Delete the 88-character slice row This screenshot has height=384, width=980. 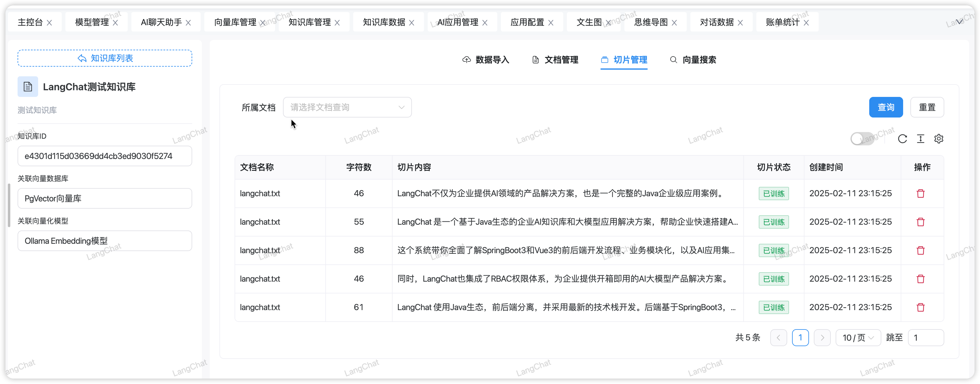920,250
